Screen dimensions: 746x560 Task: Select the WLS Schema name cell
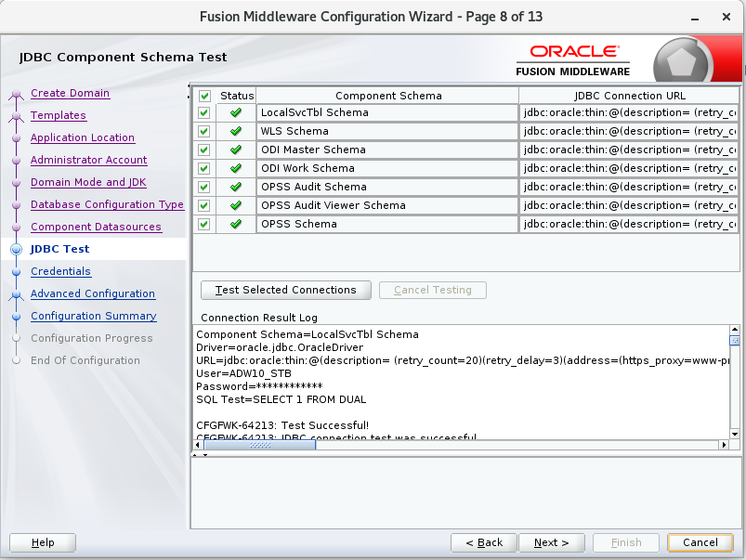coord(387,131)
